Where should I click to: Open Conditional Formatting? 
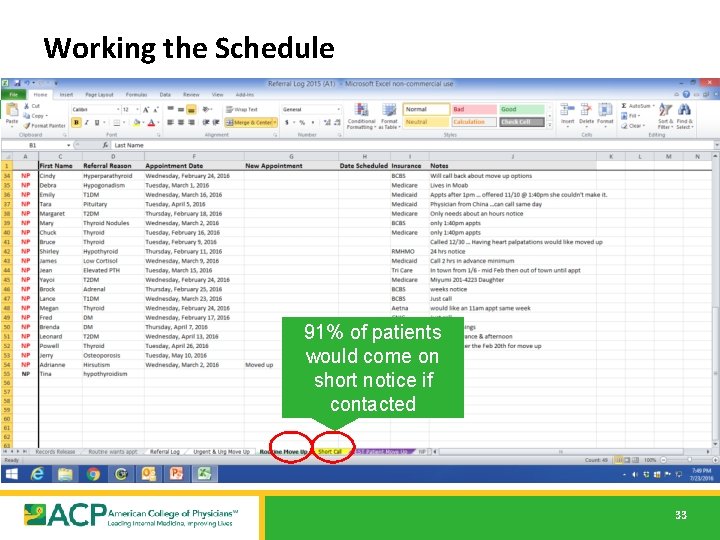pyautogui.click(x=361, y=116)
